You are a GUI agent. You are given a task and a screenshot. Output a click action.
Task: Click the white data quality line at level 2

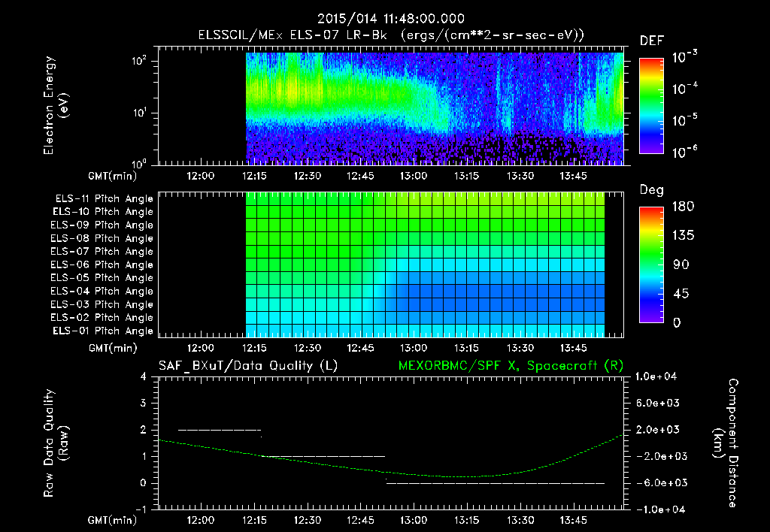pos(220,430)
